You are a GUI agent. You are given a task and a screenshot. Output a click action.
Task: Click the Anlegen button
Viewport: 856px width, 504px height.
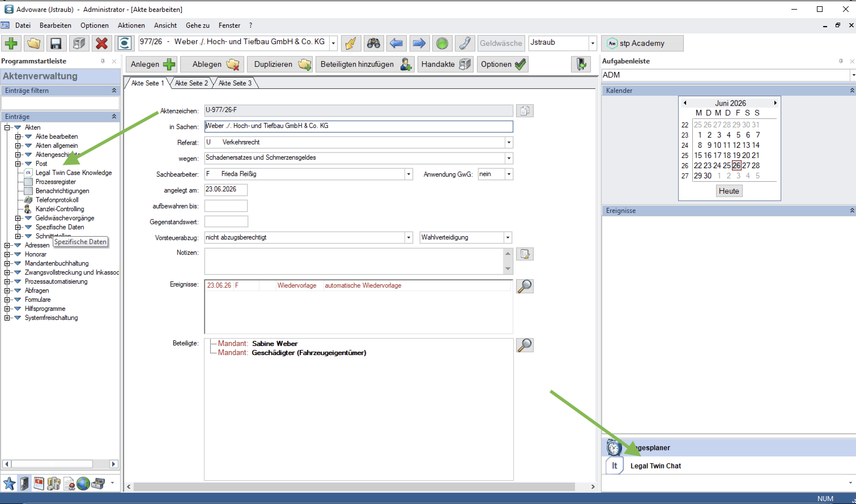pos(152,64)
